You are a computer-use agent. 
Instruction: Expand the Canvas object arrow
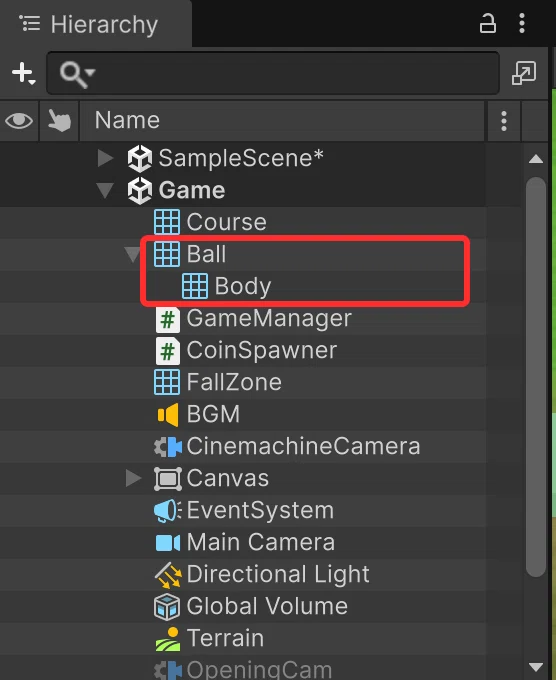133,478
